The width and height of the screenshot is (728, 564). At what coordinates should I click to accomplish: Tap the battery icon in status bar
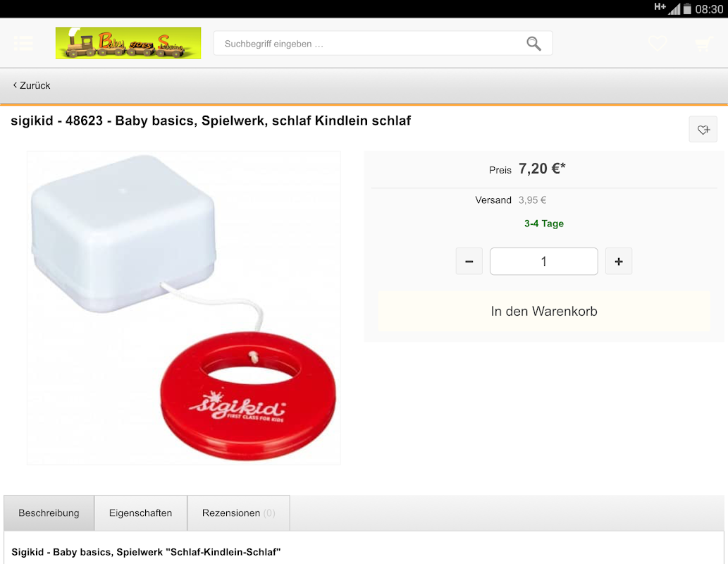[x=687, y=9]
